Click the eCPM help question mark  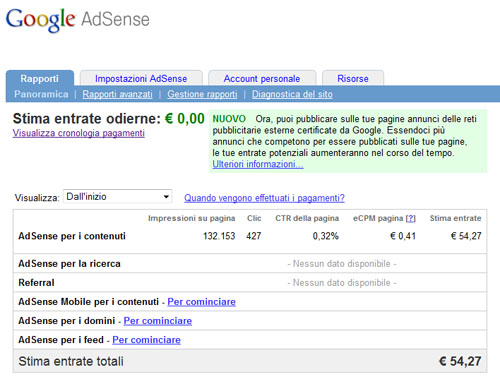pyautogui.click(x=411, y=218)
